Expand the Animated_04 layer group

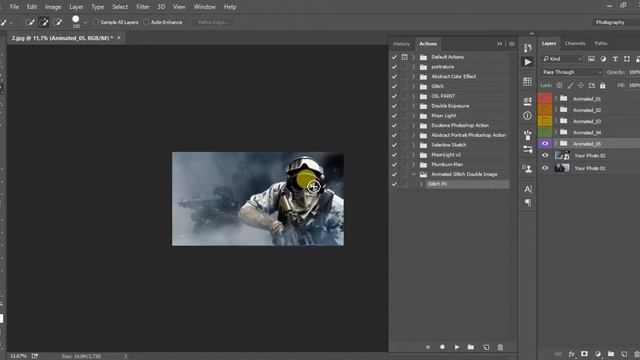(x=556, y=132)
